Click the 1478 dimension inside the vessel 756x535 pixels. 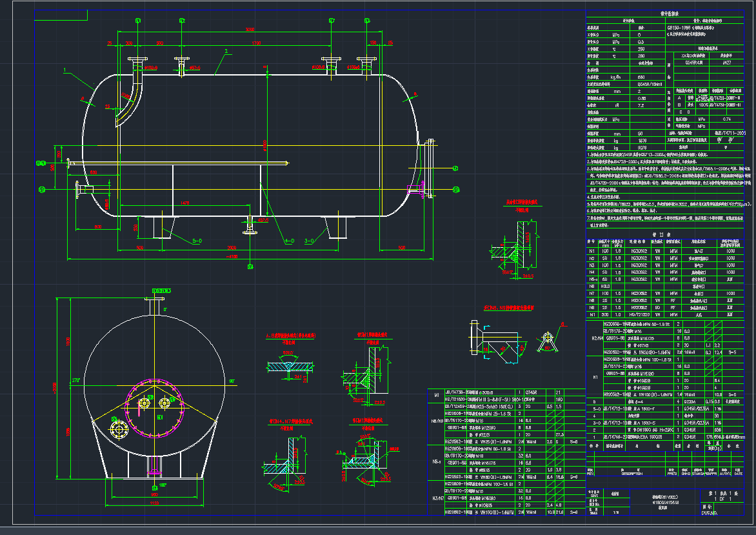185,203
